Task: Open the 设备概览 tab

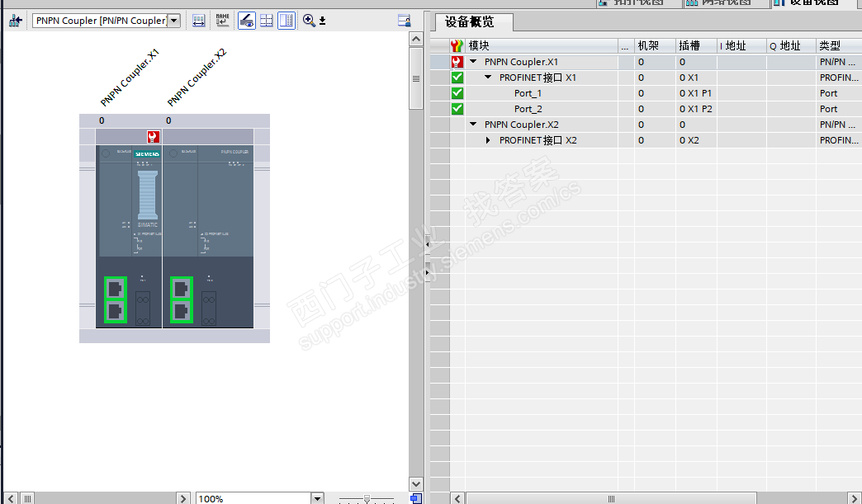Action: tap(474, 22)
